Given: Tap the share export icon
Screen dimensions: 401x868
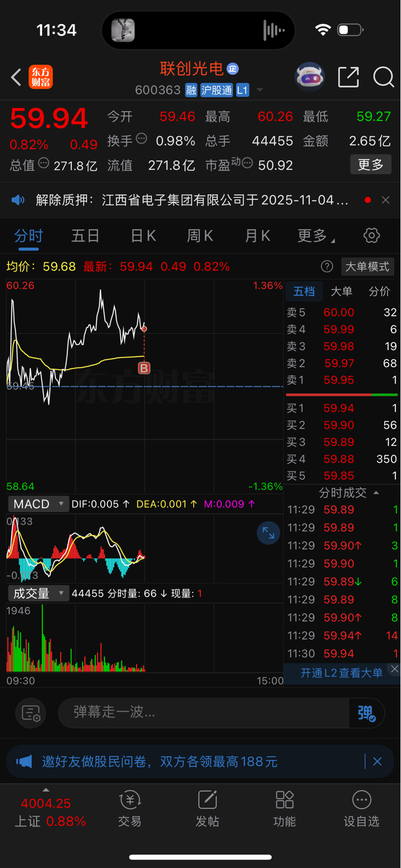Looking at the screenshot, I should pyautogui.click(x=348, y=77).
